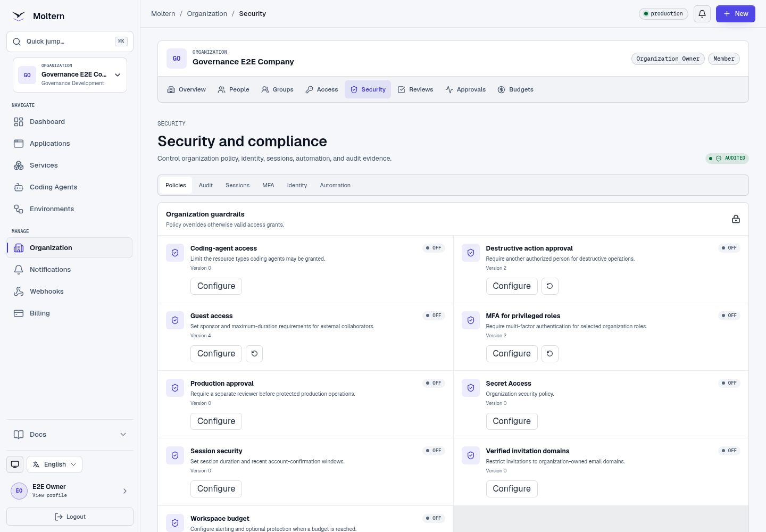Click OFF status badge for Secret Access
This screenshot has width=766, height=532.
(729, 383)
